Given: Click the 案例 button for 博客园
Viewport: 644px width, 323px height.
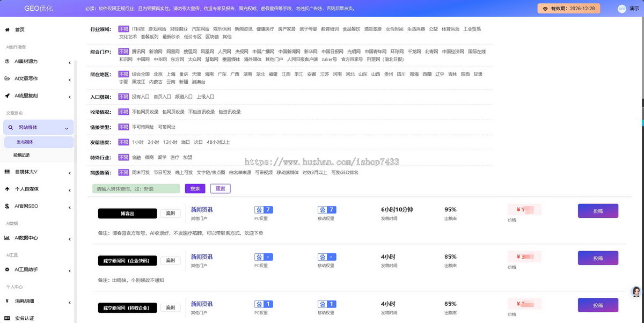Looking at the screenshot, I should pos(170,214).
